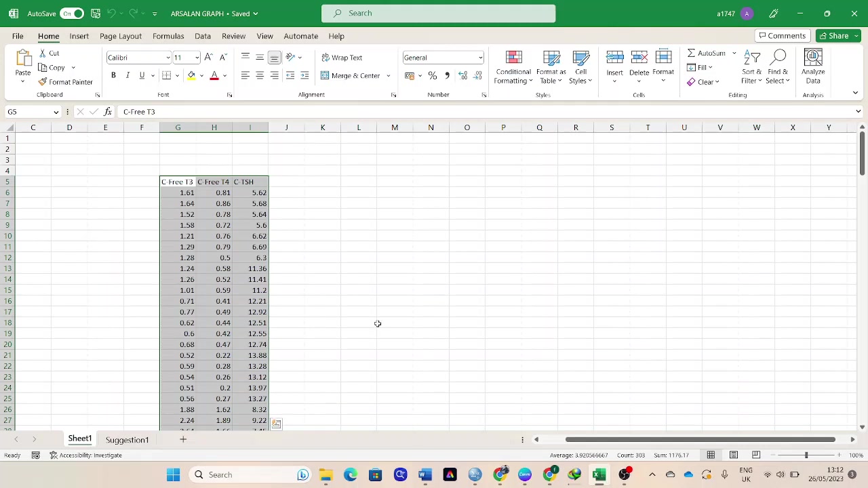Click the Search box in title bar
This screenshot has width=868, height=488.
point(438,14)
